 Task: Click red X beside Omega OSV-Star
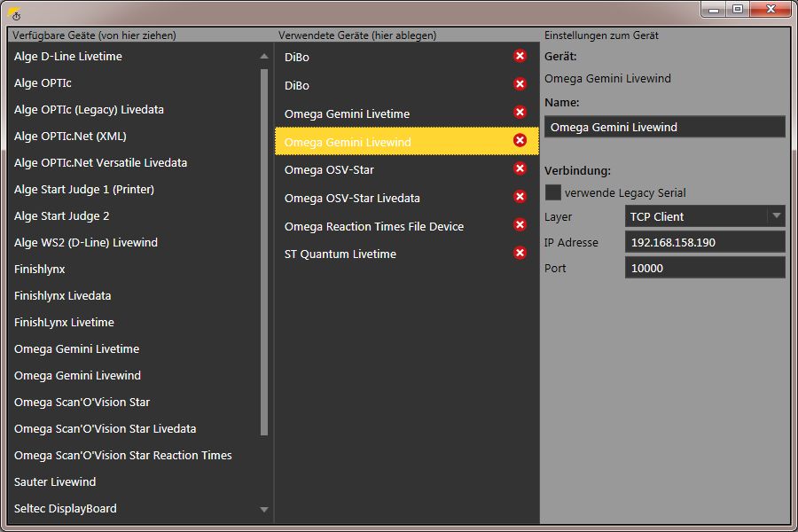coord(520,168)
